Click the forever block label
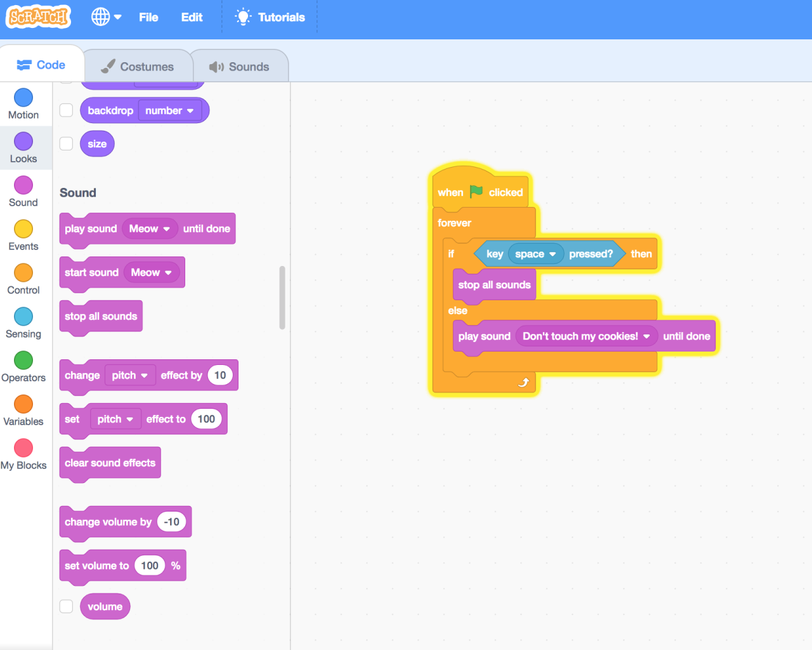This screenshot has height=650, width=812. pyautogui.click(x=454, y=223)
